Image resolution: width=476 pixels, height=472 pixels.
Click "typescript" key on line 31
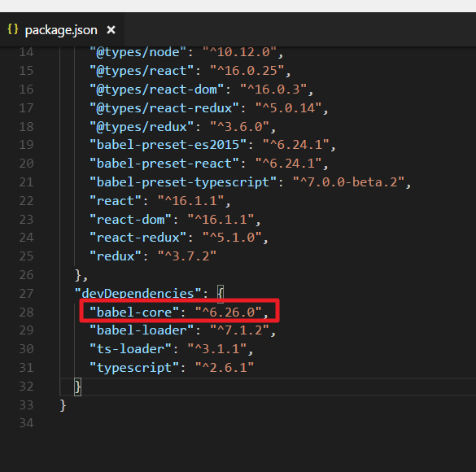click(x=134, y=368)
